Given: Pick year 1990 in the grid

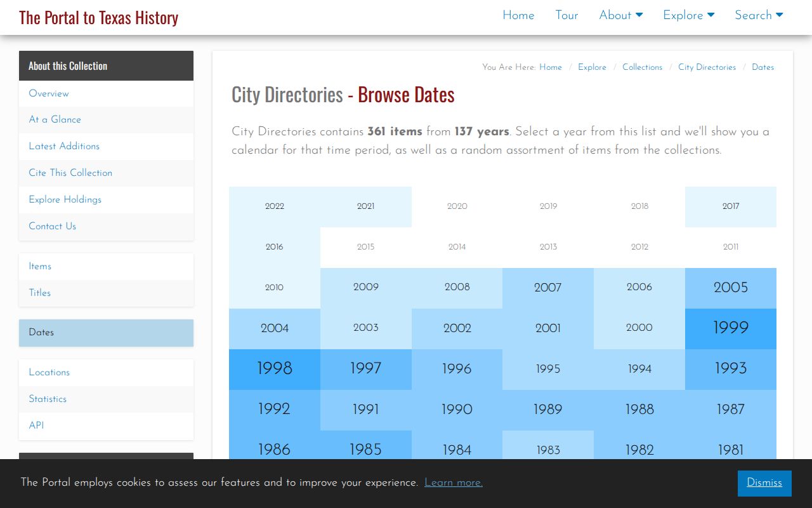Looking at the screenshot, I should [457, 410].
